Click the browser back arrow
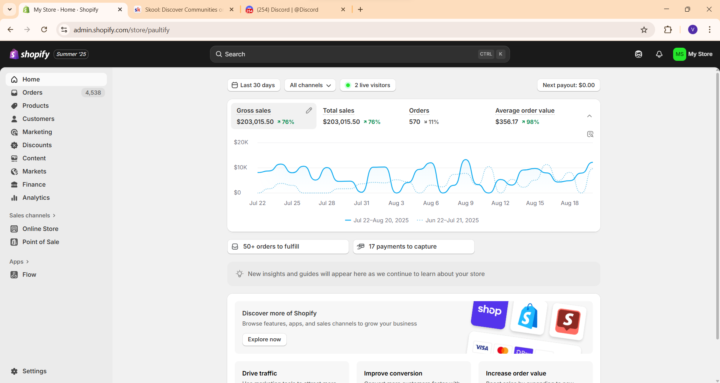Image resolution: width=720 pixels, height=383 pixels. [x=10, y=29]
